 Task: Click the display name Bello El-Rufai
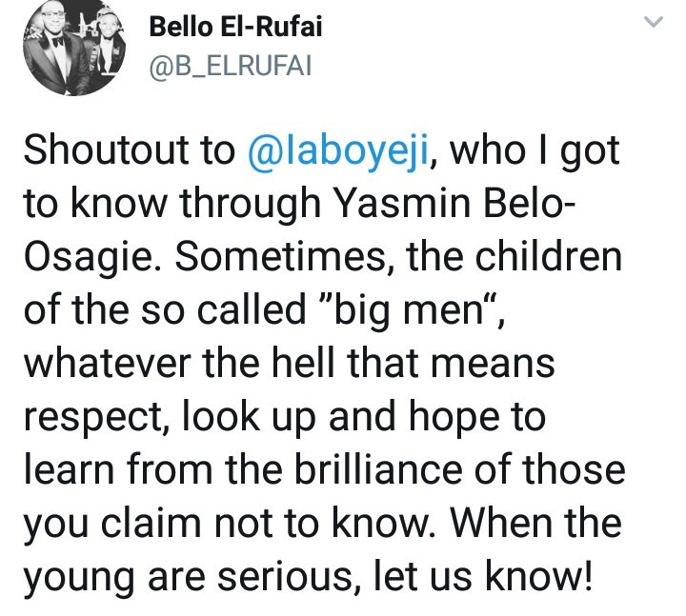point(235,27)
